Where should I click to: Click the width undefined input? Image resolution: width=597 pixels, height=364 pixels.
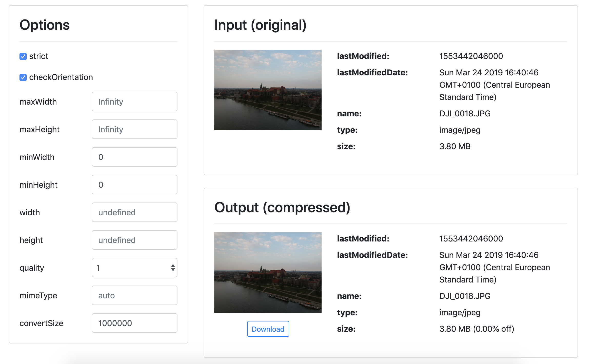tap(134, 212)
